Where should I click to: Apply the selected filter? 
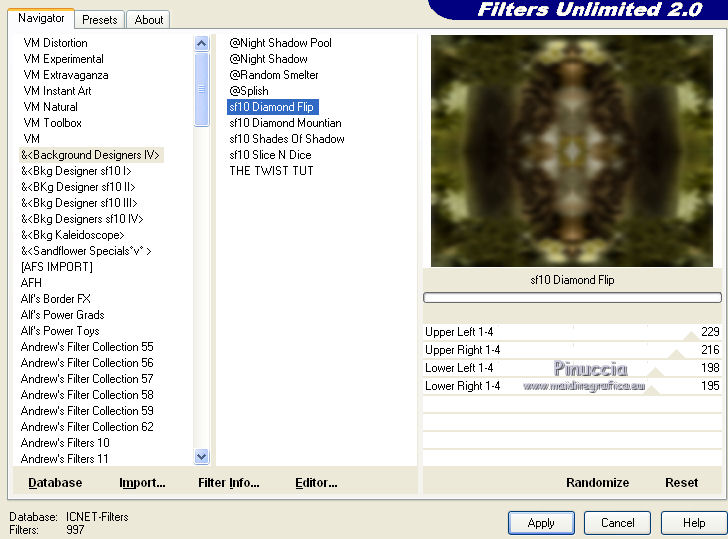coord(541,523)
